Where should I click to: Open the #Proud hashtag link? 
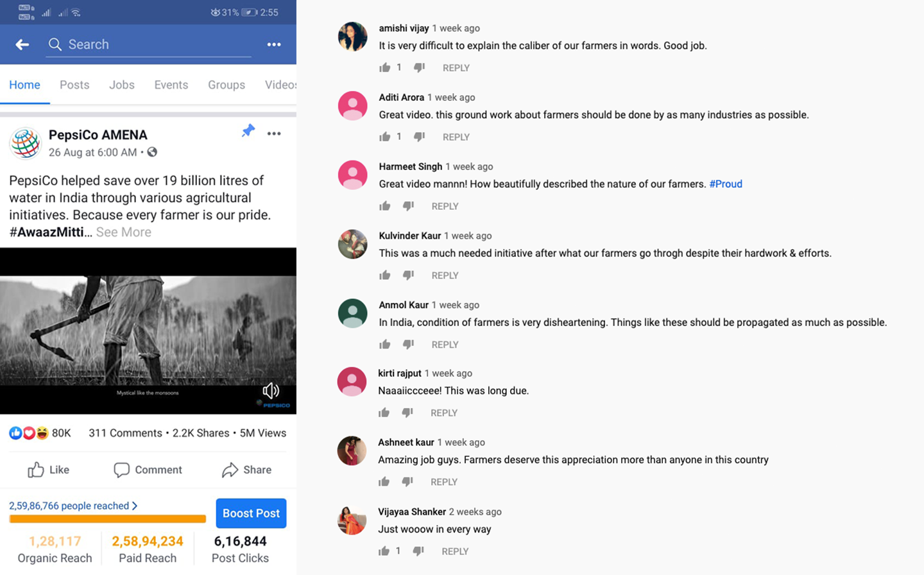tap(726, 184)
